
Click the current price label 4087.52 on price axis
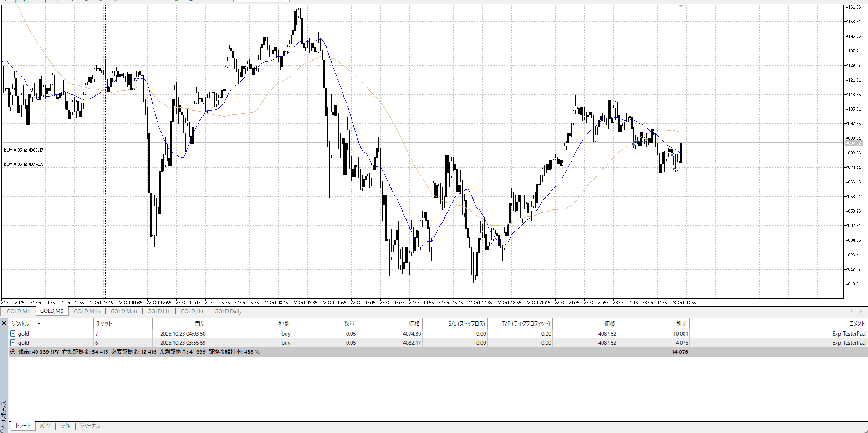(x=853, y=143)
